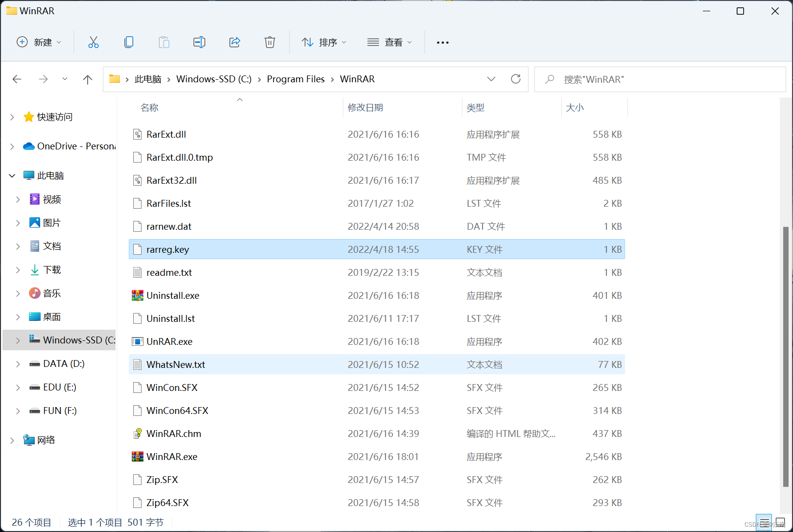Select the Zip64.SFX file name
Screen dimensions: 793x532
click(168, 503)
